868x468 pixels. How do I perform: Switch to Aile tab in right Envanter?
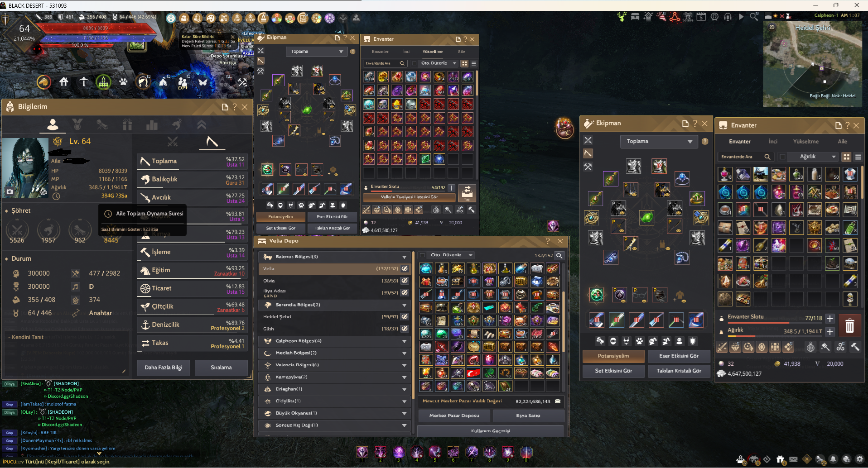(x=842, y=142)
